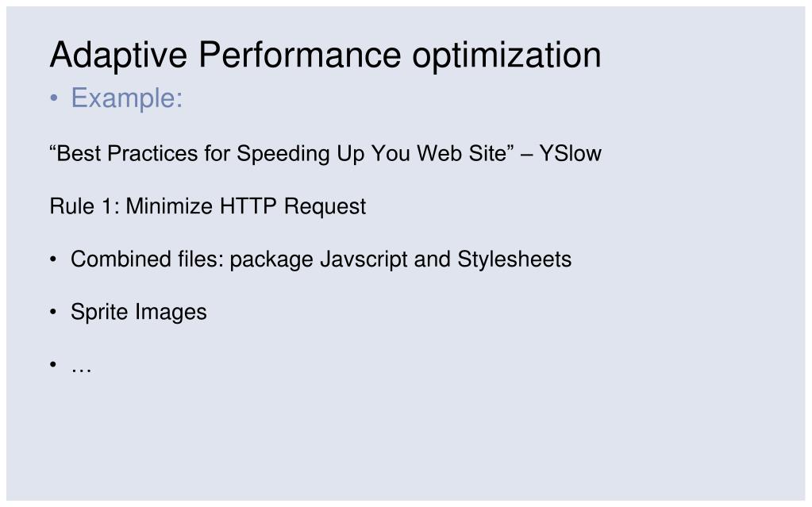This screenshot has width=812, height=507.
Task: Click the text "Combined files:"
Action: (148, 259)
